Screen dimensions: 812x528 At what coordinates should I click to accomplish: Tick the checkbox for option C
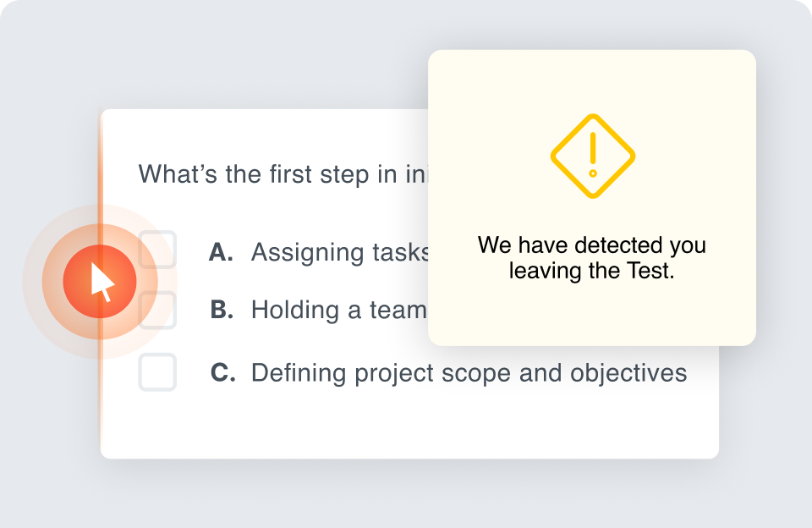pos(157,372)
